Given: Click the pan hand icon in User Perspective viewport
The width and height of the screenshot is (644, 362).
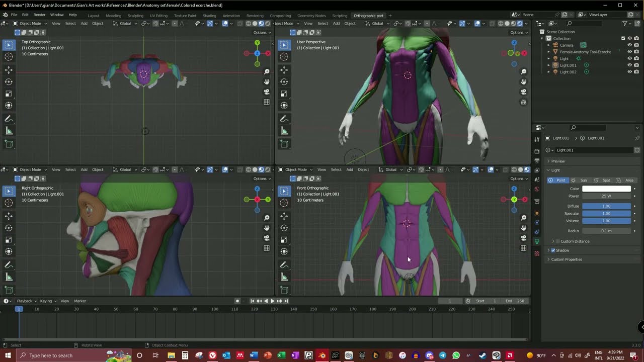Looking at the screenshot, I should tap(524, 81).
